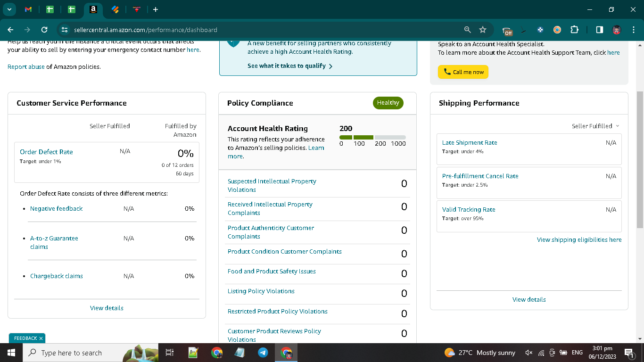Switch the ENG input language indicator
The width and height of the screenshot is (644, 362).
pos(577,353)
